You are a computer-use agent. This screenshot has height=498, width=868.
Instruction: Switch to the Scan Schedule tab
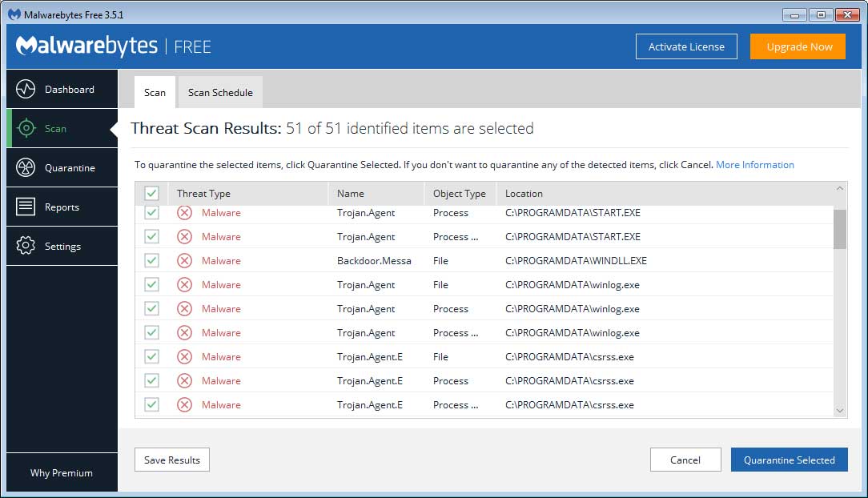click(219, 92)
